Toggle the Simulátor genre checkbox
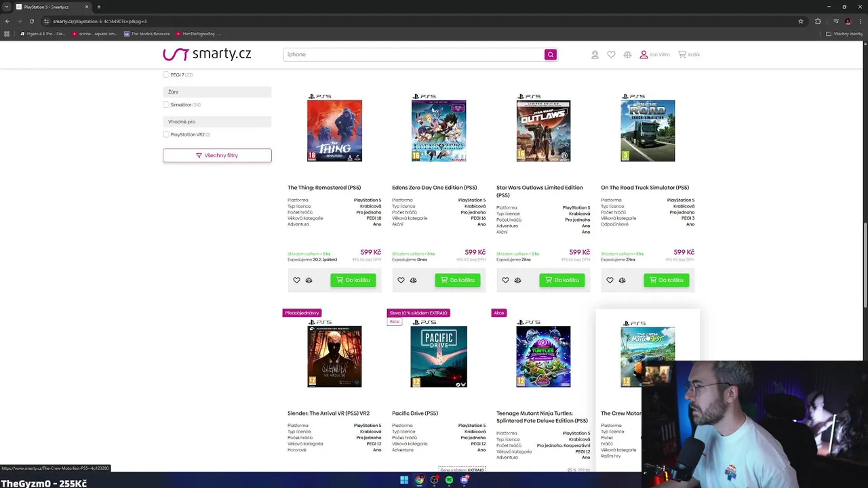The image size is (868, 488). pos(166,104)
